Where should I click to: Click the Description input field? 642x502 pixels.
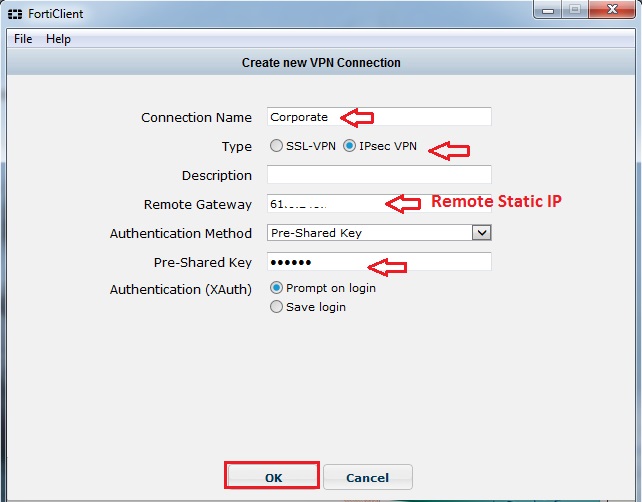tap(379, 175)
